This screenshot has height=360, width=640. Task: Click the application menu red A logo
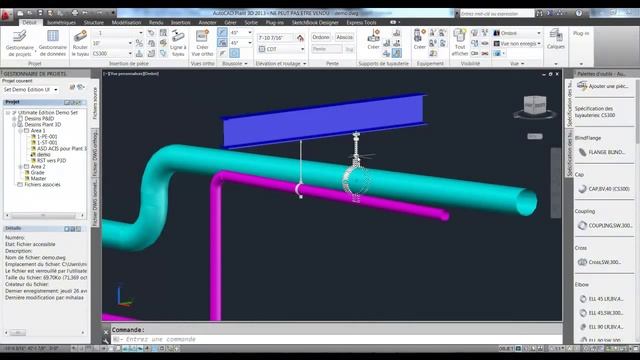click(x=6, y=16)
